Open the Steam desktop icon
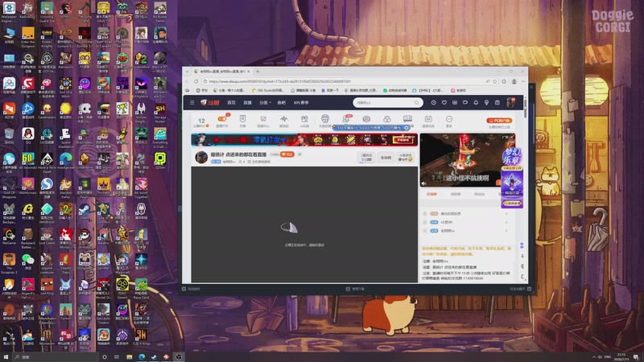 coord(85,212)
